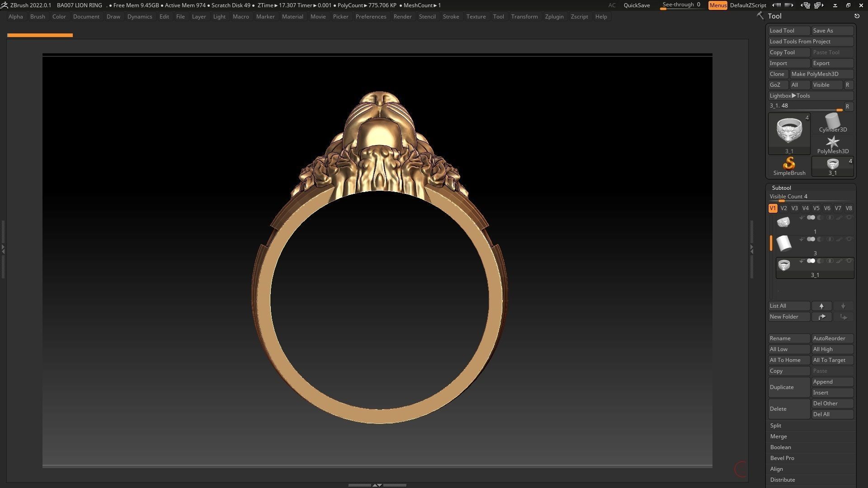
Task: Click the Tool palette hammer icon
Action: (x=760, y=16)
